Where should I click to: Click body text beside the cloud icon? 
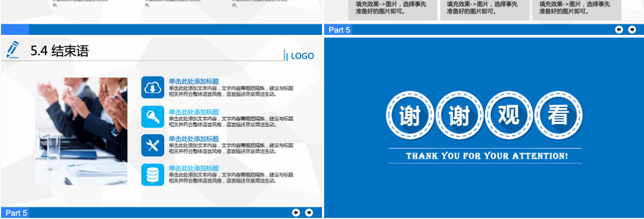point(231,91)
